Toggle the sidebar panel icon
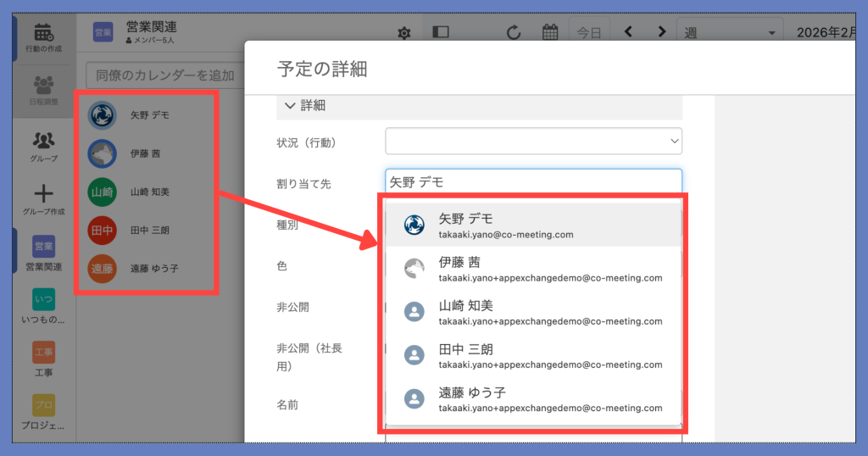 440,33
